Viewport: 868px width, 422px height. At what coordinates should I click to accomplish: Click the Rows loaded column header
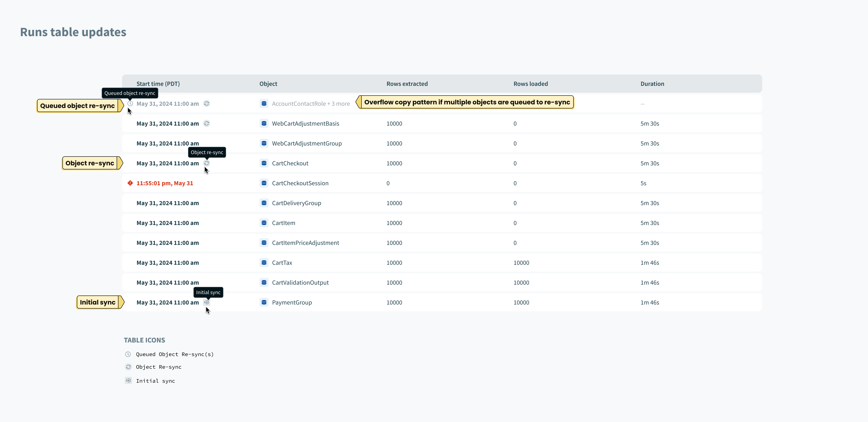(530, 84)
